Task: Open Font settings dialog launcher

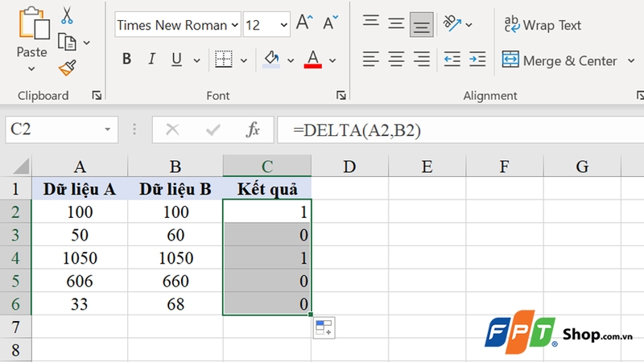Action: coord(341,95)
